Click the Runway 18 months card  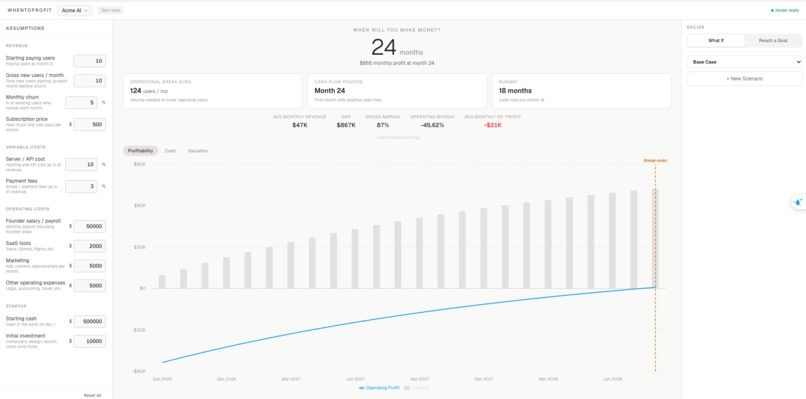coord(581,90)
